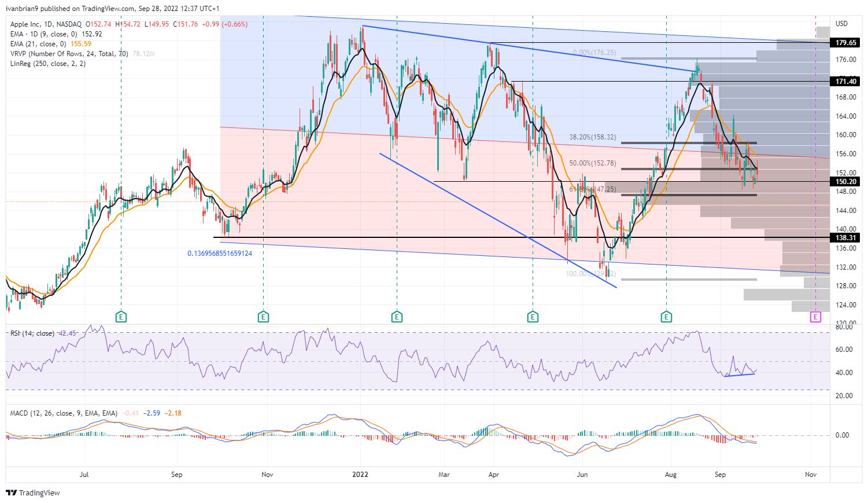This screenshot has width=868, height=503.
Task: Click the USD price scale to rescale the chart
Action: (x=841, y=24)
